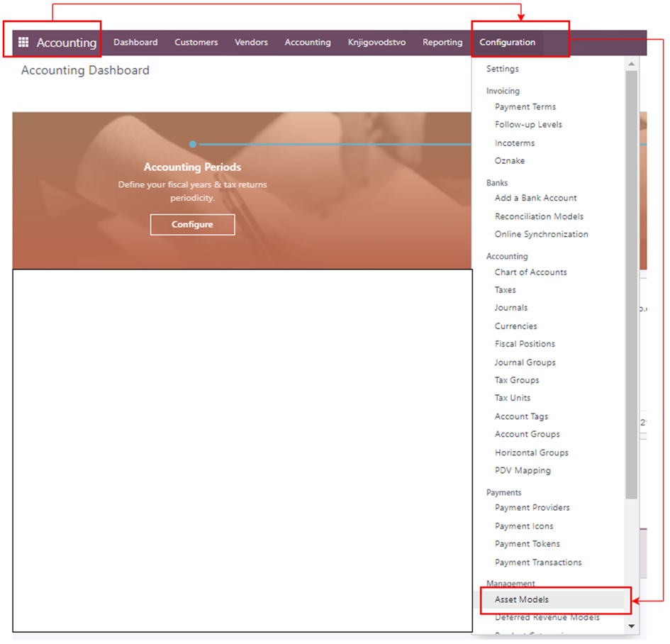Open Settings in Configuration menu

tap(503, 69)
